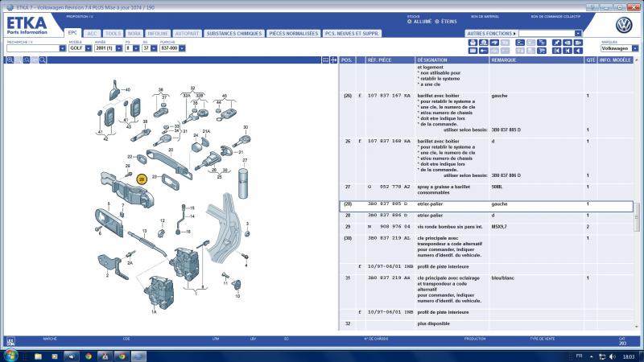This screenshot has height=362, width=644.
Task: Select part 107 837 167 HA
Action: point(389,96)
